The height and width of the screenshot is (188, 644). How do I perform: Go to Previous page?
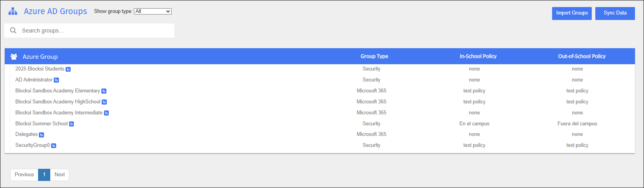(x=24, y=175)
